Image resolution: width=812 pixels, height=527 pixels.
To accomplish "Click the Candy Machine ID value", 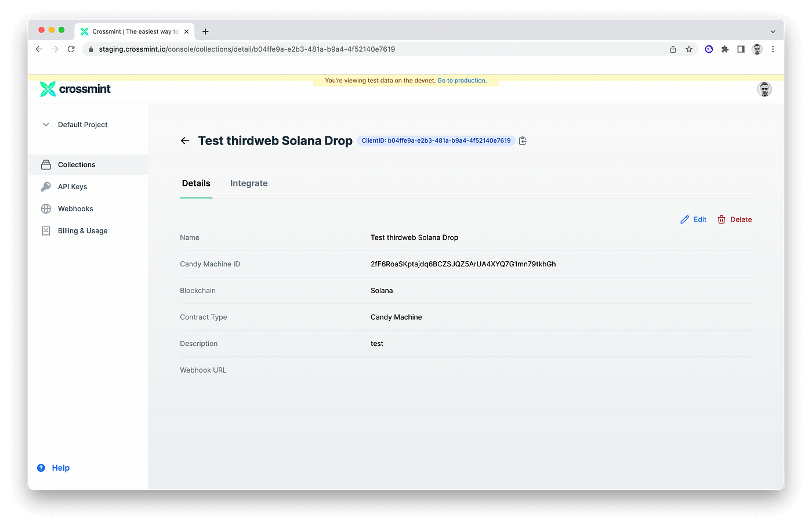I will pyautogui.click(x=463, y=264).
